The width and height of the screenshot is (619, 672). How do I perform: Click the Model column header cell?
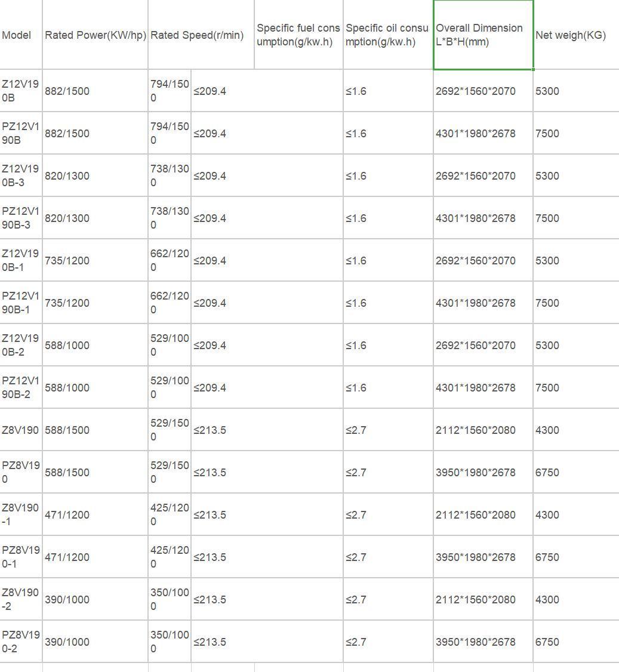(17, 35)
